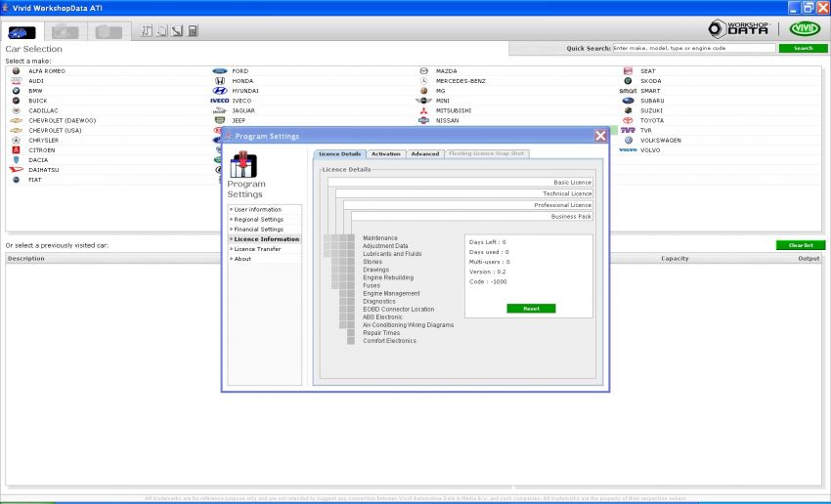Select the Buick logo icon
Viewport: 831px width, 504px height.
click(16, 101)
